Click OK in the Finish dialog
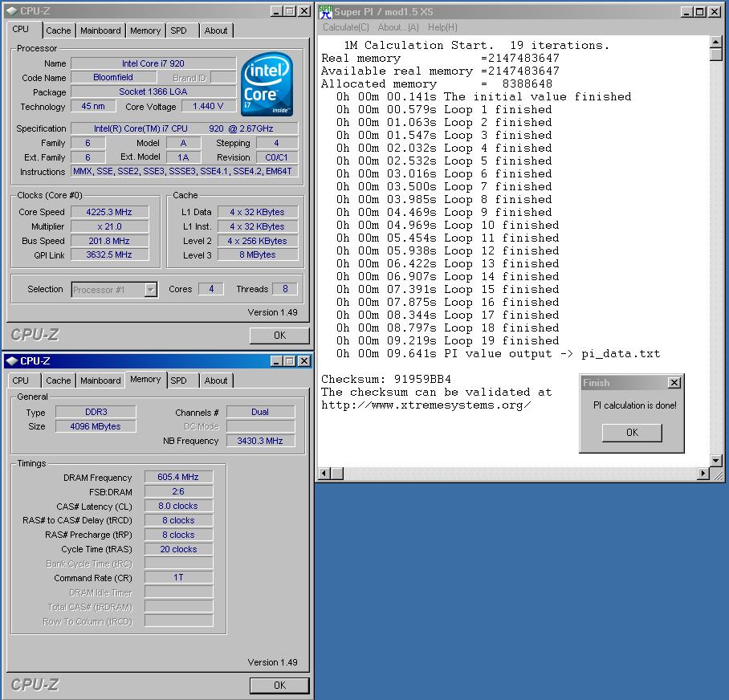This screenshot has width=729, height=700. tap(632, 433)
